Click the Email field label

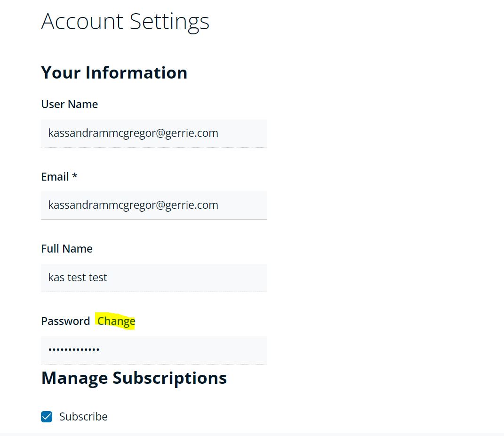[x=55, y=177]
